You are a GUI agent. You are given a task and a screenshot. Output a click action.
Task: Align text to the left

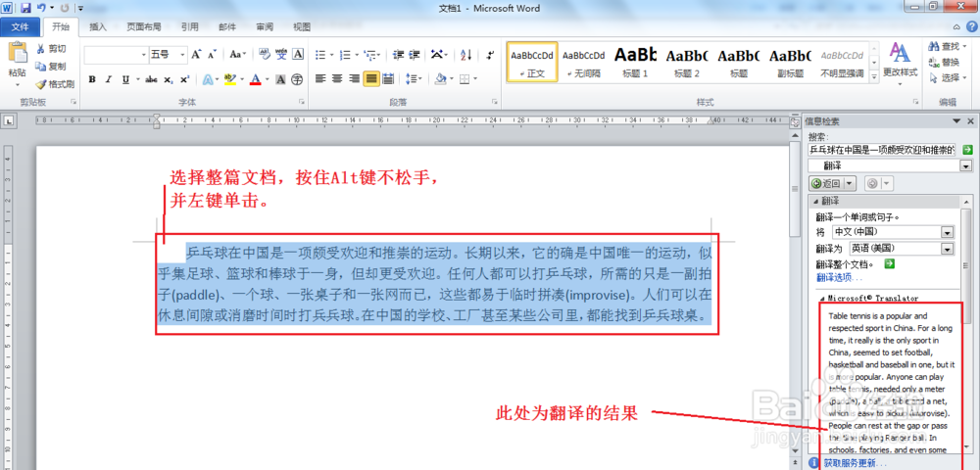[x=320, y=79]
